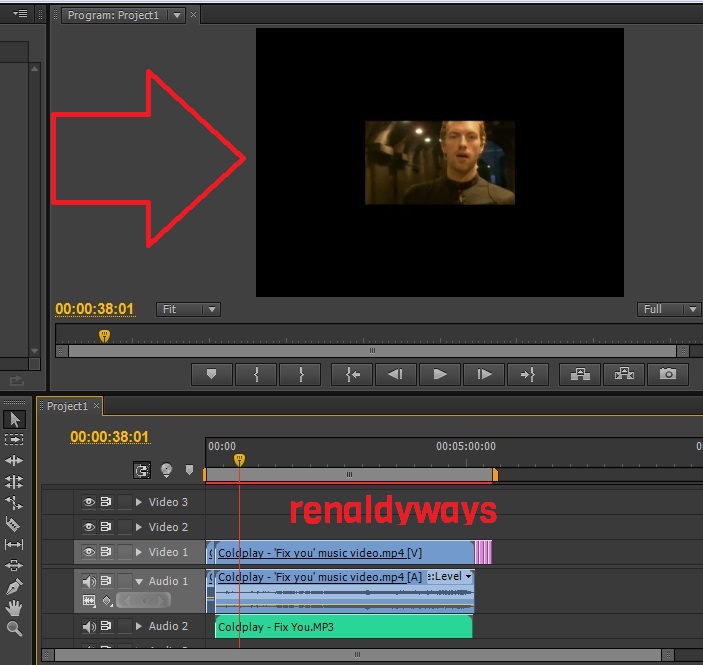Click the timeline Add Marker icon

point(189,469)
